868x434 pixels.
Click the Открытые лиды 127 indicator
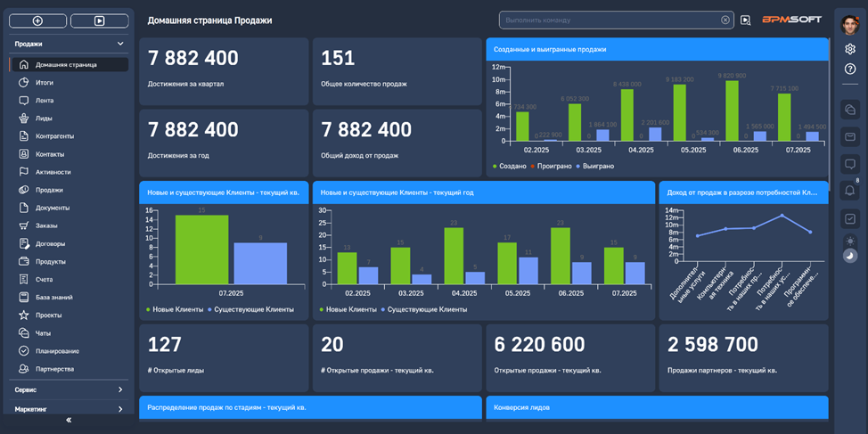[x=223, y=356]
